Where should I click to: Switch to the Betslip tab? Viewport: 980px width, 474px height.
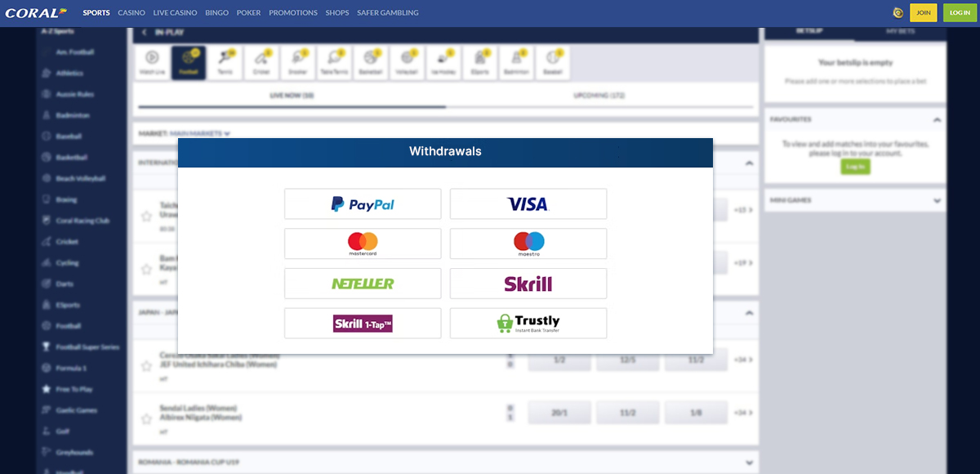809,31
